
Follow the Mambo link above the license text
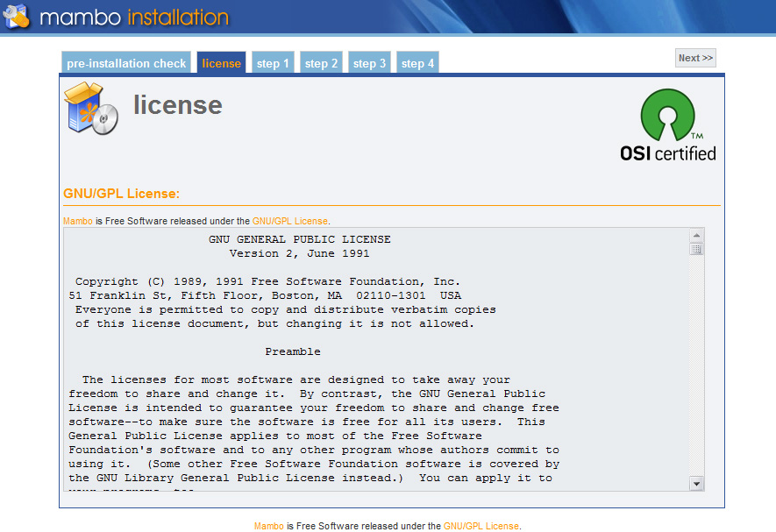78,221
